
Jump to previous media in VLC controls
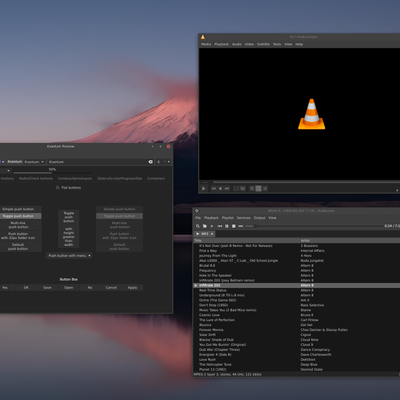point(214,189)
